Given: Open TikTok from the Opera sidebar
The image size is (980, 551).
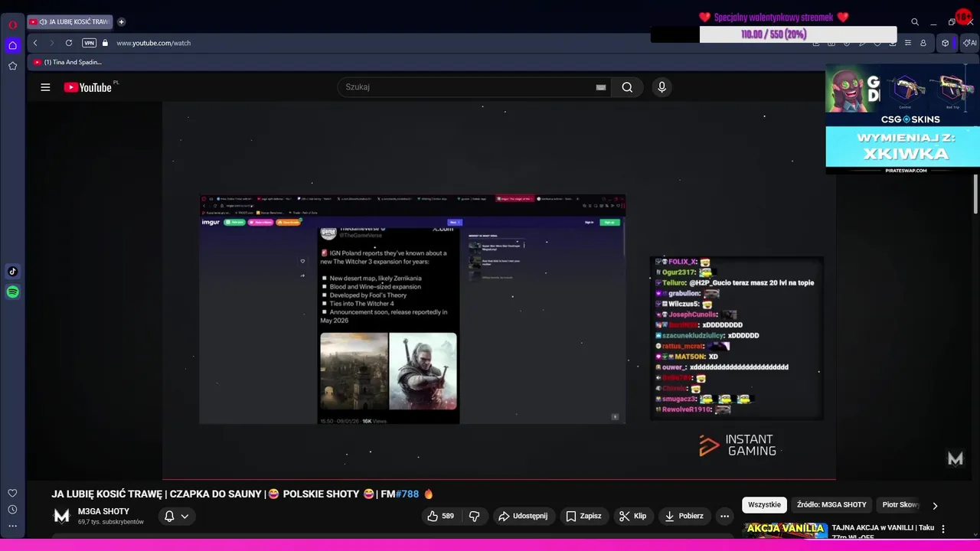Looking at the screenshot, I should (12, 271).
